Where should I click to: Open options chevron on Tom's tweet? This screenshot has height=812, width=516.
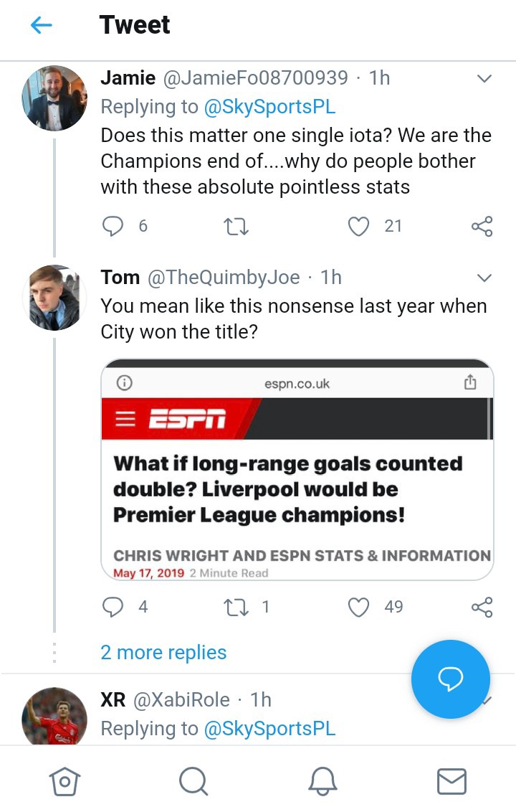pyautogui.click(x=484, y=278)
